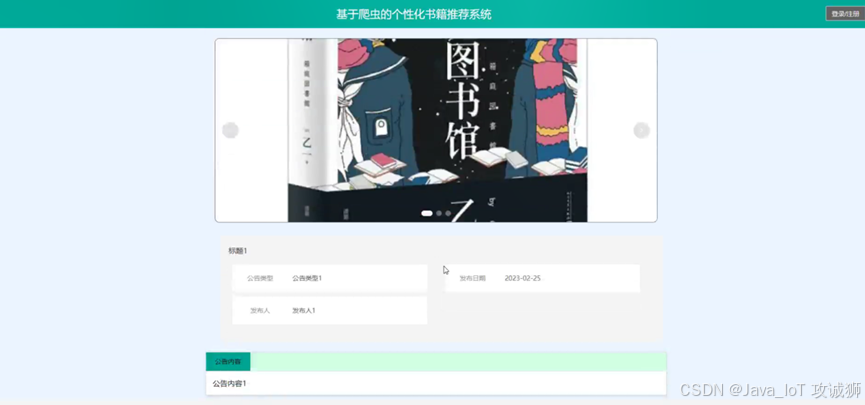Select the first carousel indicator dot
Image resolution: width=865 pixels, height=405 pixels.
[x=426, y=213]
